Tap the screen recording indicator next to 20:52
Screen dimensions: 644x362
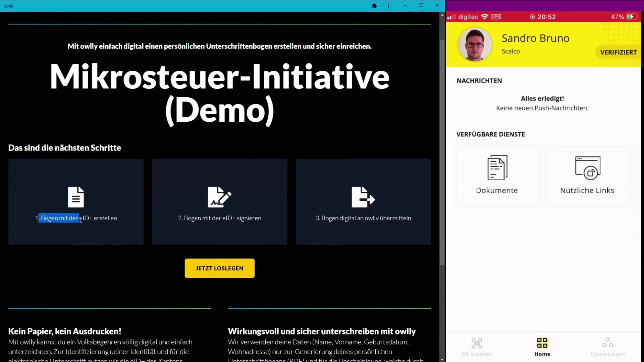point(532,17)
